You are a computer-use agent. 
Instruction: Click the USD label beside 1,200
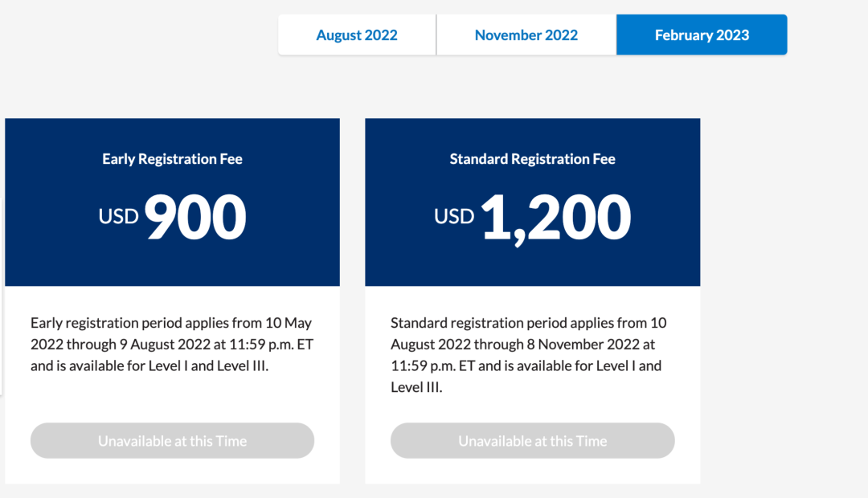455,217
